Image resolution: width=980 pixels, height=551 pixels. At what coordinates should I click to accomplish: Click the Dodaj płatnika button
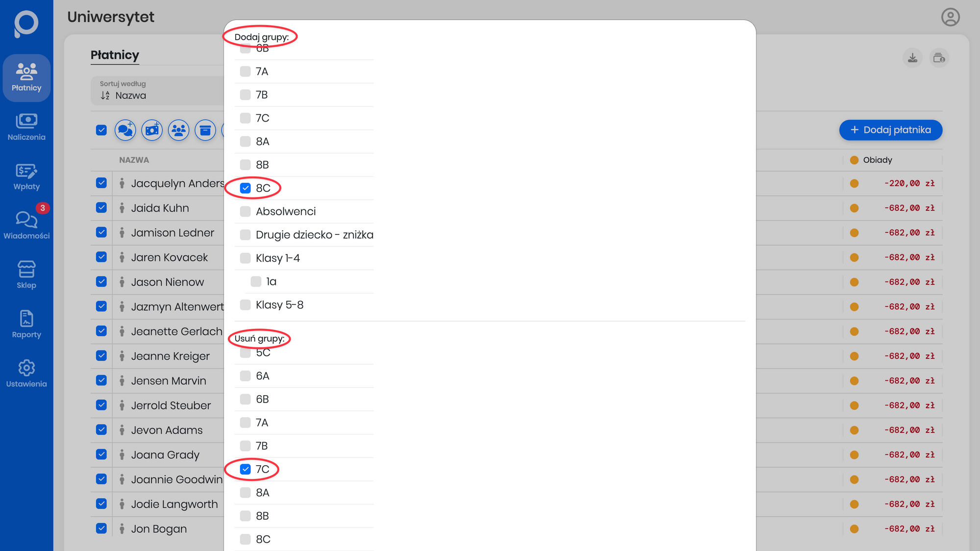coord(890,130)
